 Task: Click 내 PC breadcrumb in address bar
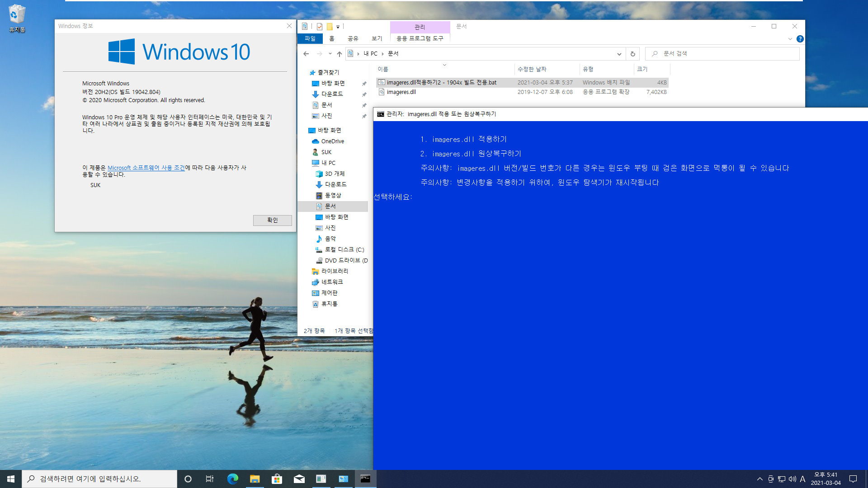pyautogui.click(x=371, y=54)
